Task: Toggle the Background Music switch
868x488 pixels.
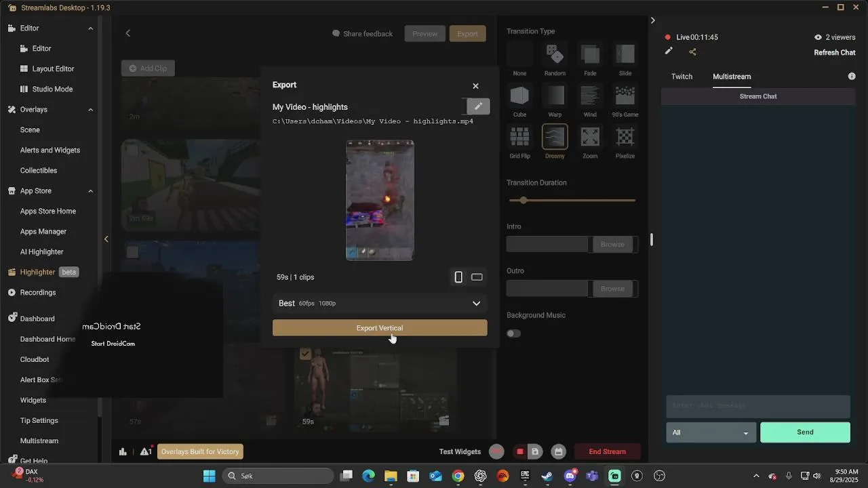Action: (513, 333)
